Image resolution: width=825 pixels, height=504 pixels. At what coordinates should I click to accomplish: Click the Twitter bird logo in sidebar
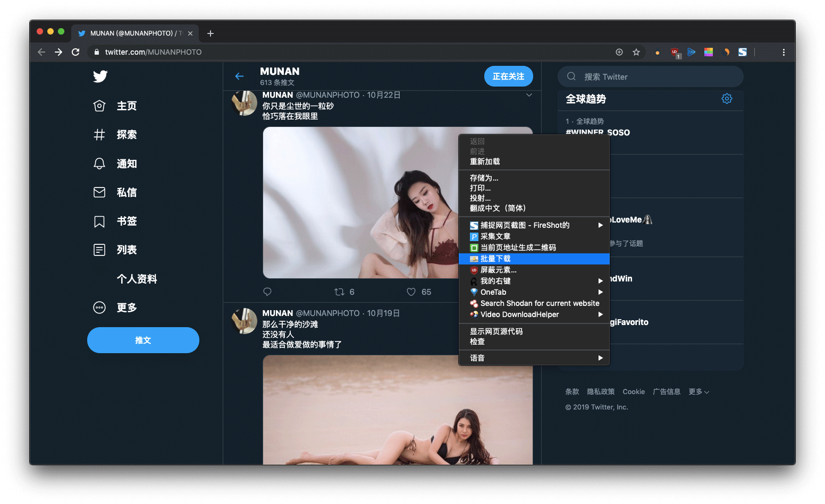100,76
